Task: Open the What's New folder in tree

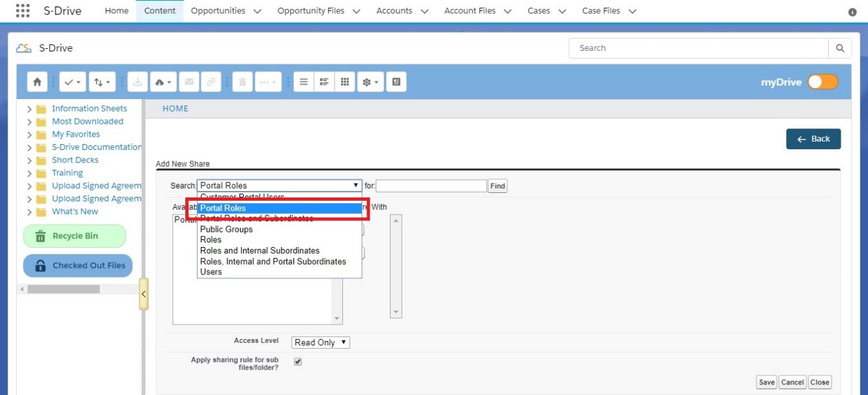Action: pyautogui.click(x=75, y=212)
